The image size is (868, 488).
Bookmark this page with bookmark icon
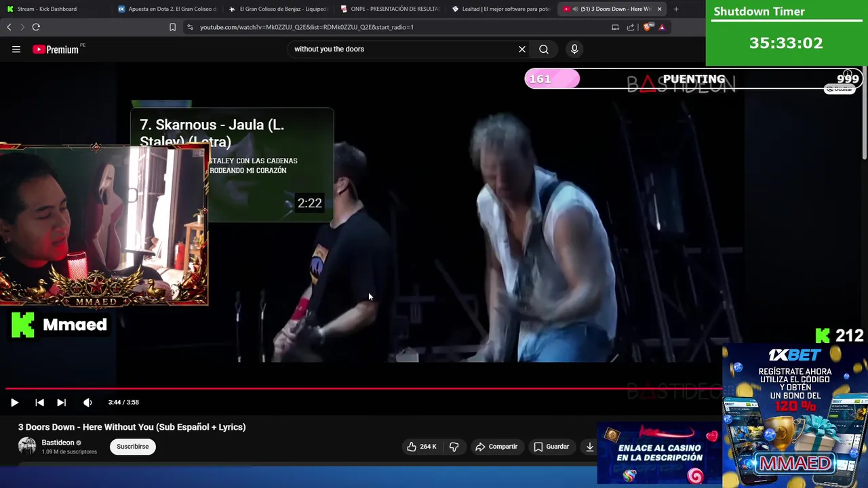pos(172,27)
